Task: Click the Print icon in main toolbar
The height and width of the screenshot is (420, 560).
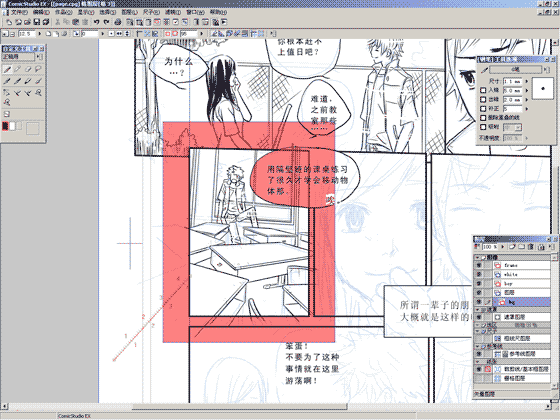Action: [x=118, y=22]
